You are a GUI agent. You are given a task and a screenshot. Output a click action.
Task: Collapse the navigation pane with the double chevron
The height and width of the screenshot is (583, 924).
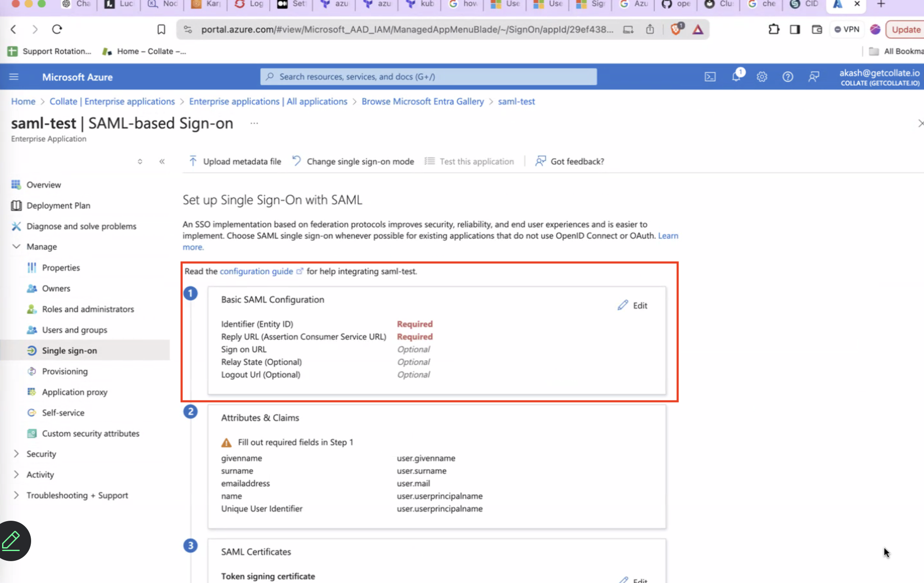[162, 161]
